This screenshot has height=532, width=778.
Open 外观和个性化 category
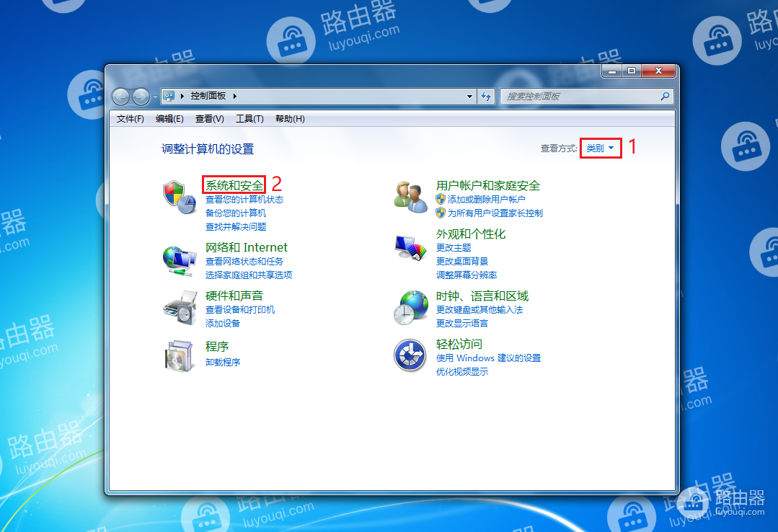click(x=470, y=234)
